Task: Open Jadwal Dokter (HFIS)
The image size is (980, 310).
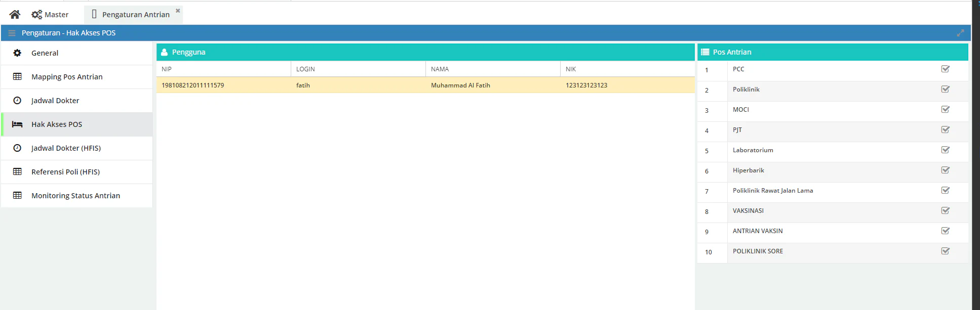Action: pyautogui.click(x=77, y=148)
